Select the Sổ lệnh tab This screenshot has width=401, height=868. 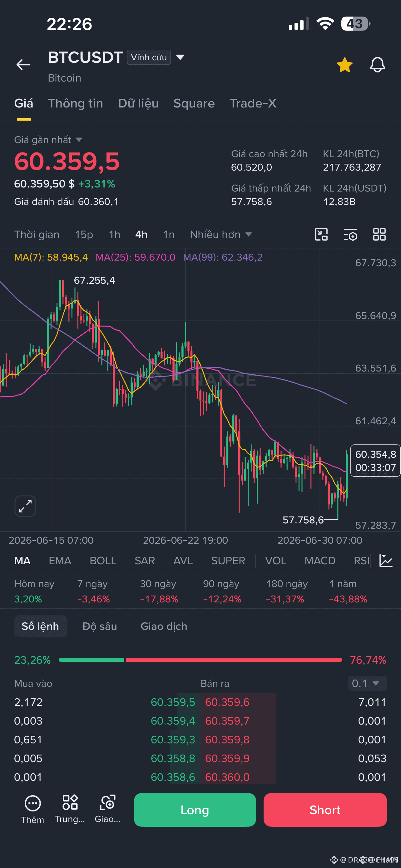[x=40, y=626]
